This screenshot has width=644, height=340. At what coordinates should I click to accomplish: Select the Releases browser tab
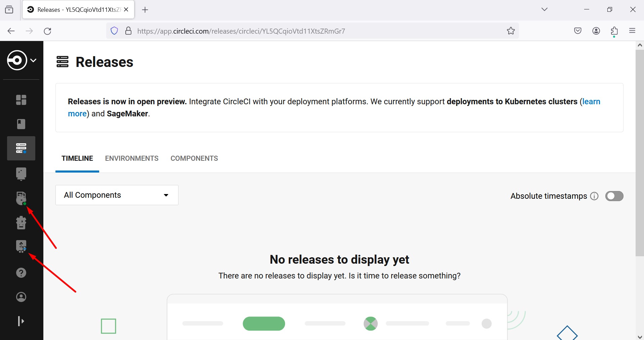[x=78, y=9]
